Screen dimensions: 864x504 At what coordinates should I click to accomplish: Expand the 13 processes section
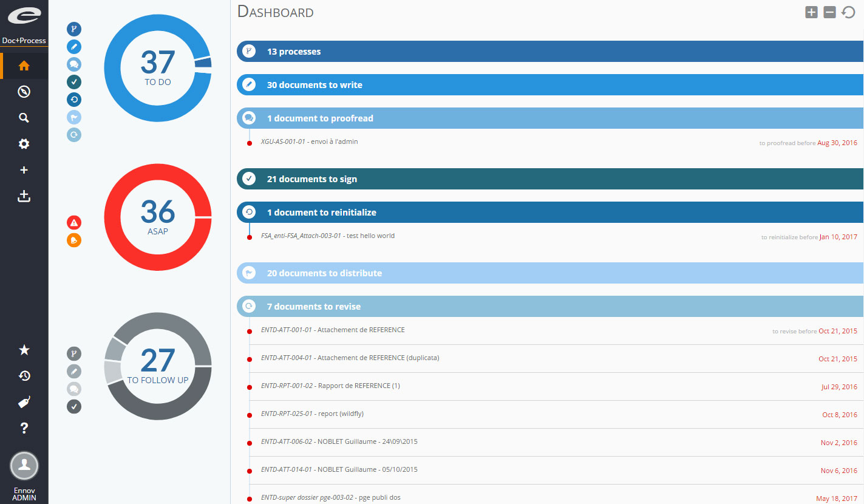tap(550, 51)
